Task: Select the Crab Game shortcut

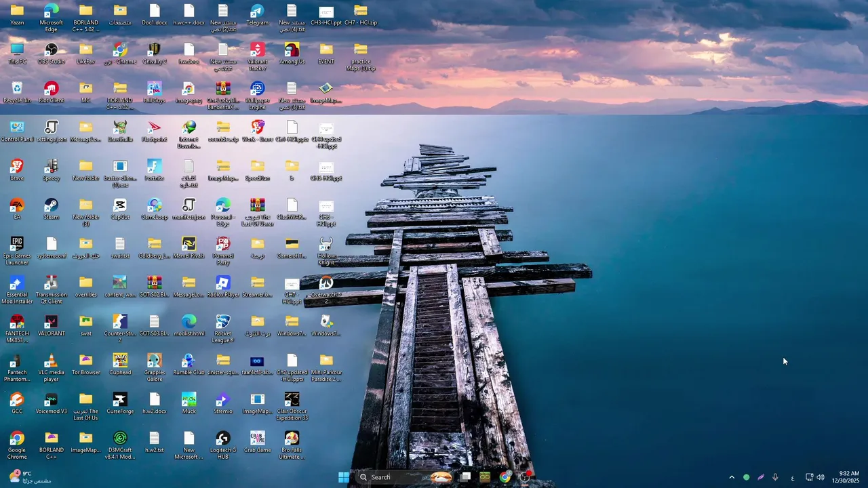Action: pyautogui.click(x=257, y=441)
